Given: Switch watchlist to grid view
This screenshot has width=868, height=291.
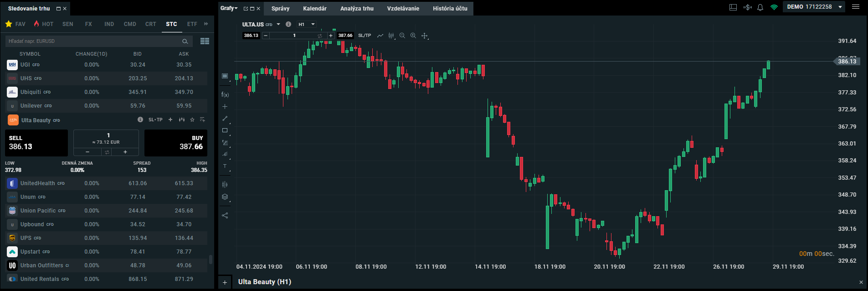Looking at the screenshot, I should pos(205,41).
